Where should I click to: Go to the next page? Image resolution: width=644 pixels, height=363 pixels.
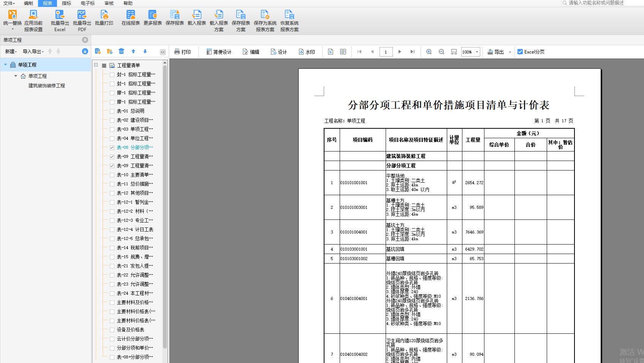(400, 52)
